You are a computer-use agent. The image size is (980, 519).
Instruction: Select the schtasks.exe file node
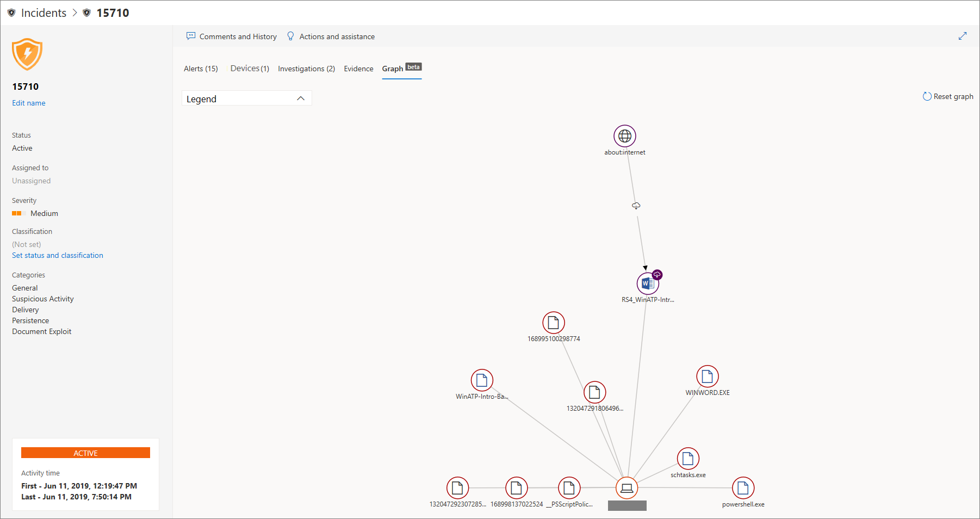(688, 459)
